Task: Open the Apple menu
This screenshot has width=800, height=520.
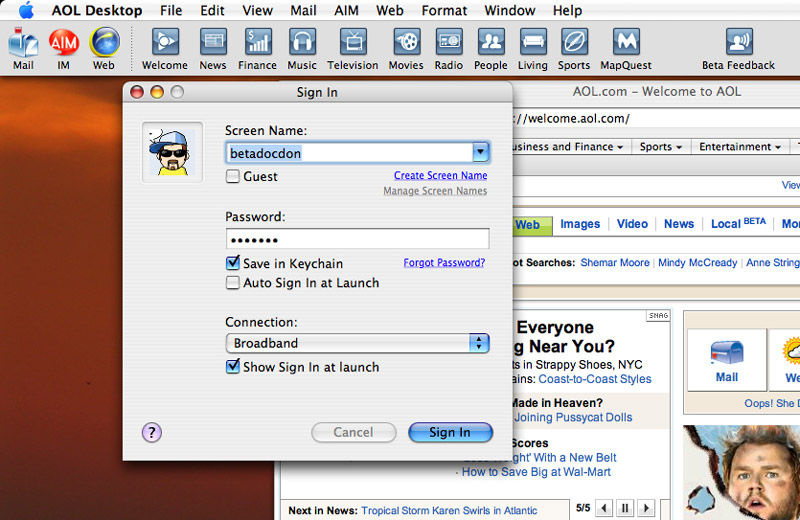Action: point(26,10)
